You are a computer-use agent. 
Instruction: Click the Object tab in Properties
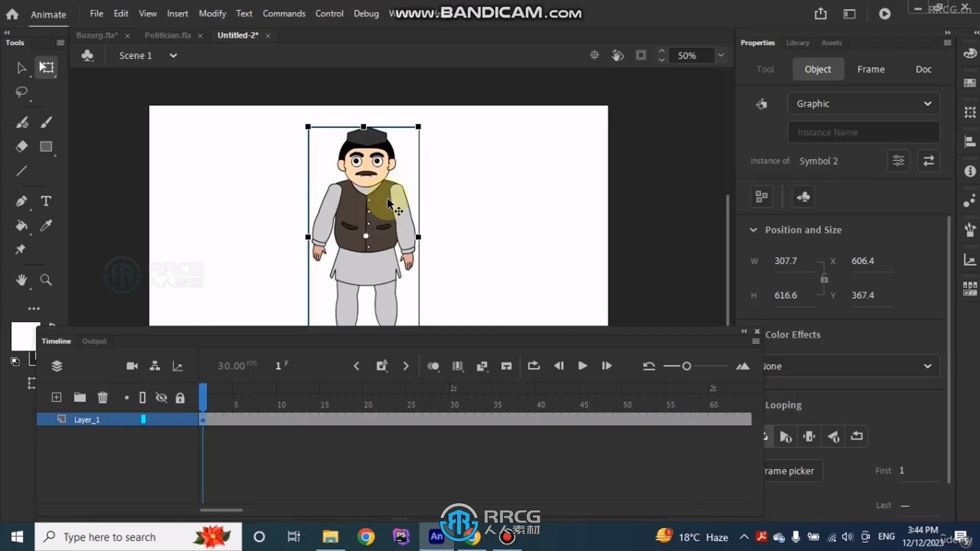point(817,69)
